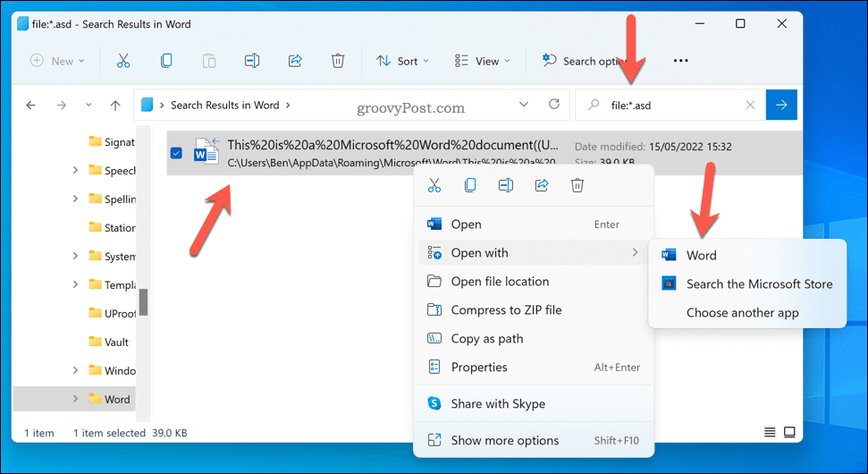
Task: Select Share with Skype
Action: (534, 403)
